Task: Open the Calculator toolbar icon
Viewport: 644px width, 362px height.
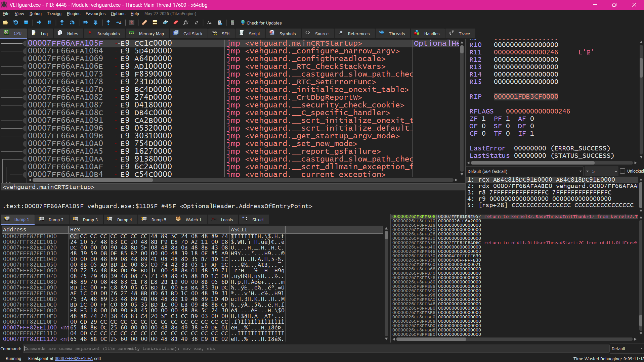Action: [232, 22]
